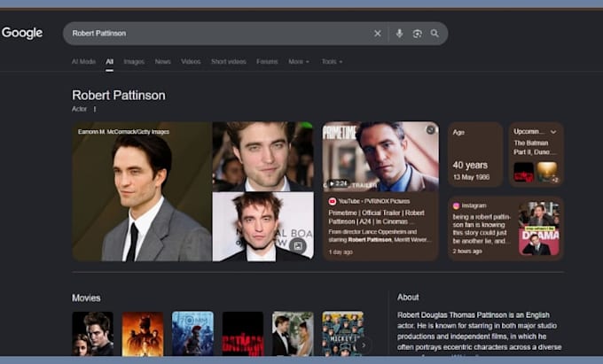The image size is (603, 364).
Task: Go to the News tab
Action: 162,61
